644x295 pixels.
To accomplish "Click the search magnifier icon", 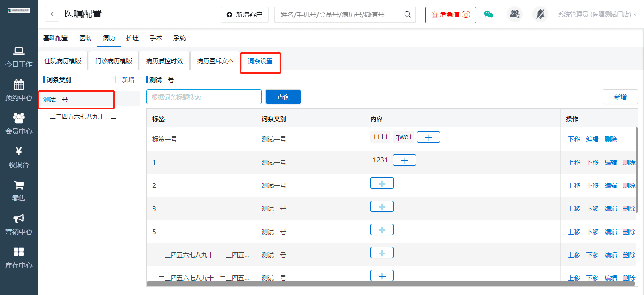I will pos(408,15).
